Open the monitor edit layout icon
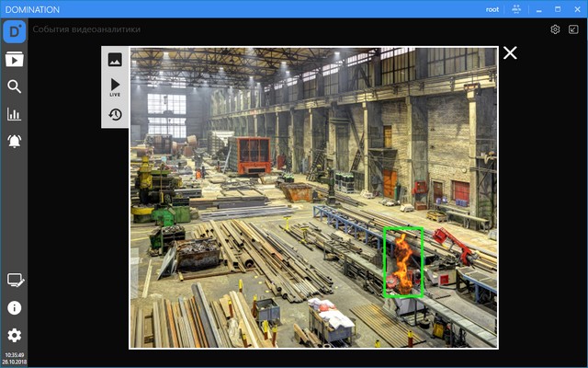This screenshot has height=368, width=588. coord(14,280)
